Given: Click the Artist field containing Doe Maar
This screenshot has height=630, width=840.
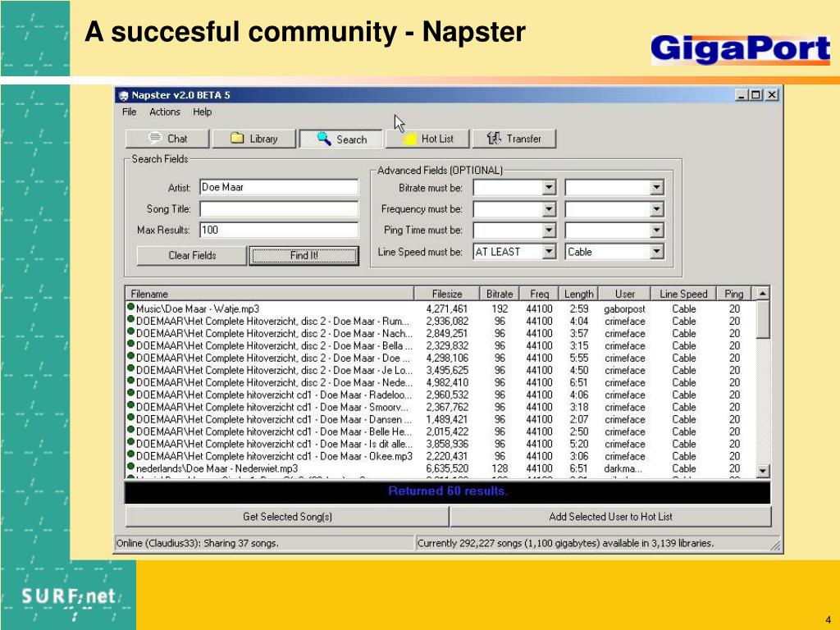Looking at the screenshot, I should coord(279,187).
